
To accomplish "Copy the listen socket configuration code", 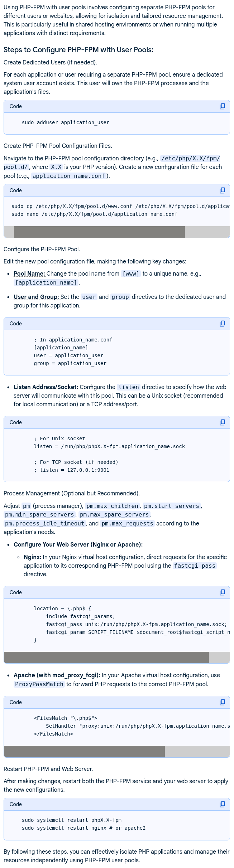I will (222, 422).
